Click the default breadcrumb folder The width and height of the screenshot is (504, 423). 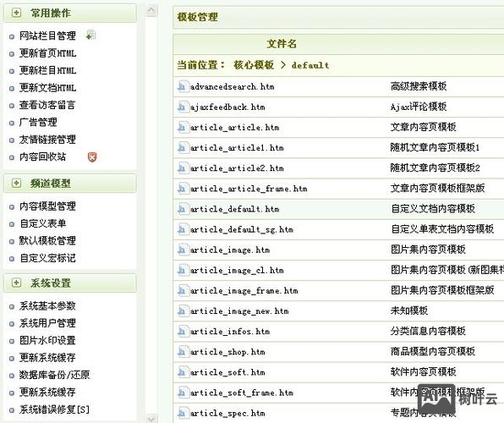coord(310,65)
